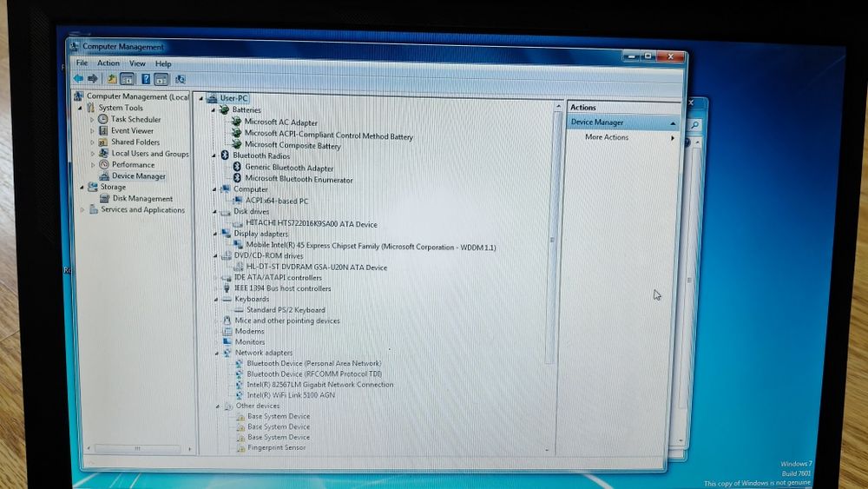868x489 pixels.
Task: Collapse the Batteries category
Action: [214, 110]
